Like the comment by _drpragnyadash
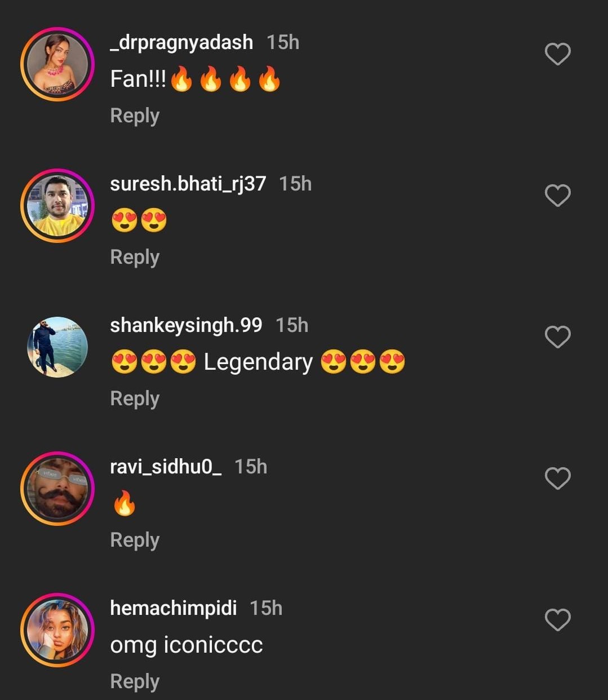Image resolution: width=608 pixels, height=700 pixels. pyautogui.click(x=557, y=54)
